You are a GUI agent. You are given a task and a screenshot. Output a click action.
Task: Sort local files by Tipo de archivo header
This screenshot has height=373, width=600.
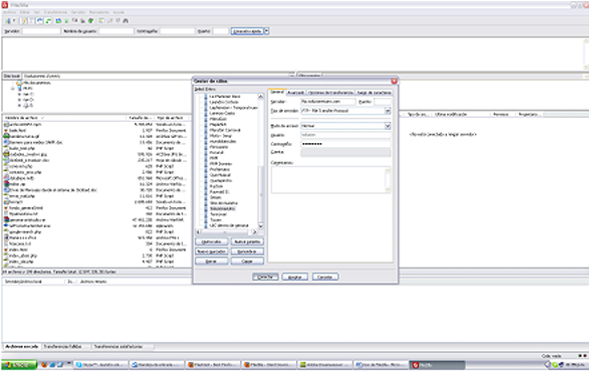[x=171, y=118]
